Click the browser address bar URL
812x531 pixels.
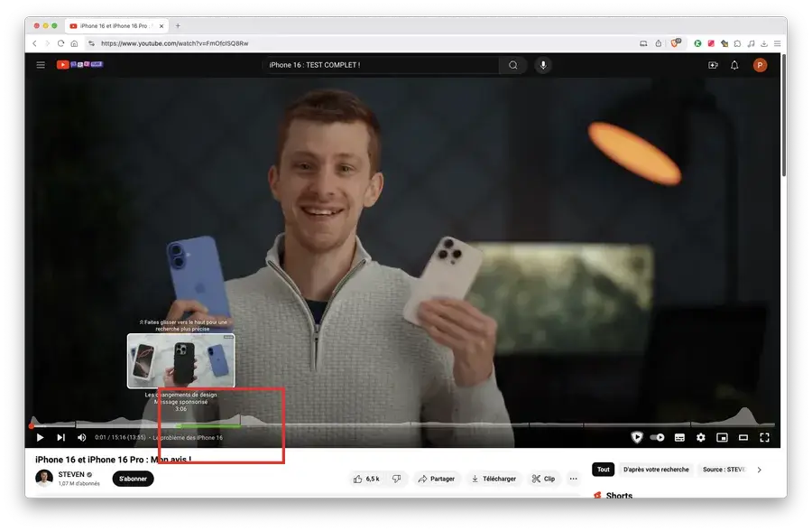174,43
